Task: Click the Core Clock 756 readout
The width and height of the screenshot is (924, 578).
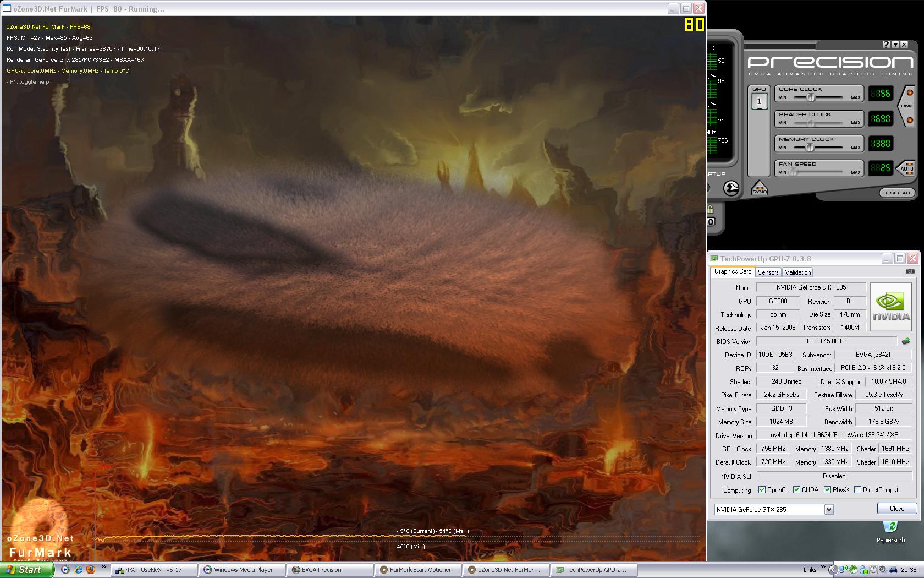Action: [881, 94]
